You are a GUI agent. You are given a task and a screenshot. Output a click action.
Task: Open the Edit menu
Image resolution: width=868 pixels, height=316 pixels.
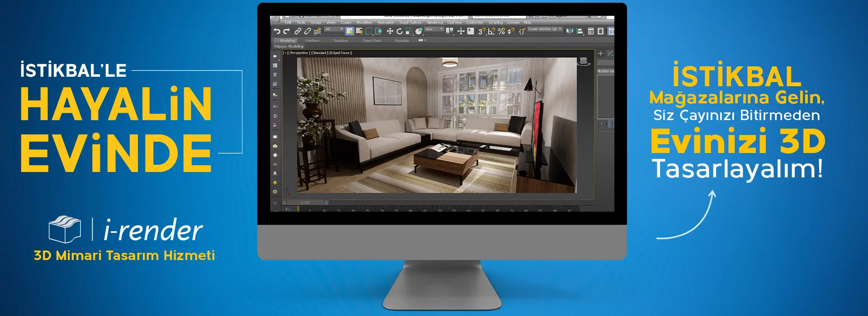[x=288, y=23]
